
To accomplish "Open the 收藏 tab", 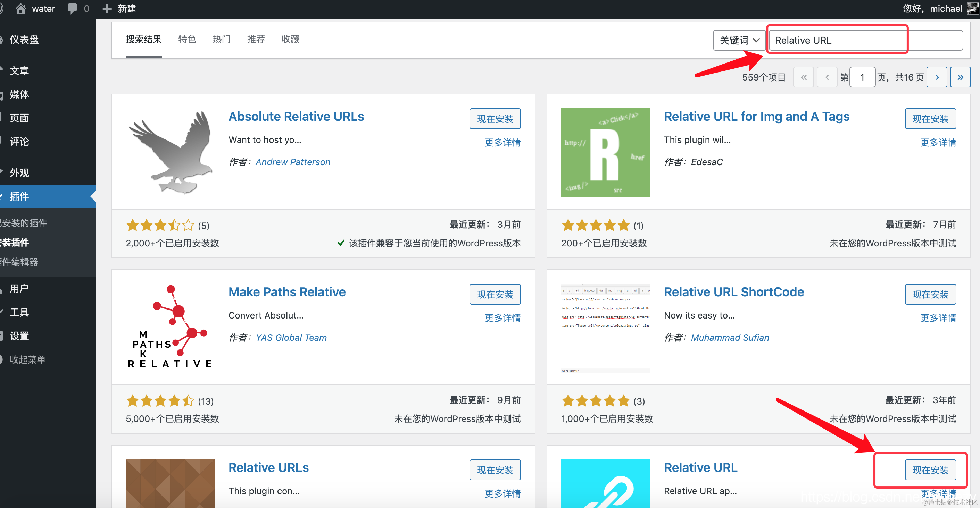I will point(290,39).
